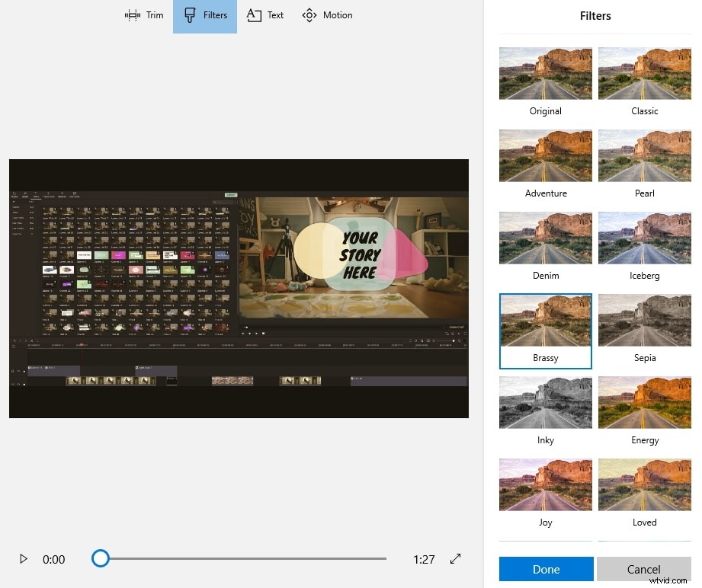This screenshot has width=702, height=588.
Task: Confirm filter choice with Done
Action: tap(545, 569)
